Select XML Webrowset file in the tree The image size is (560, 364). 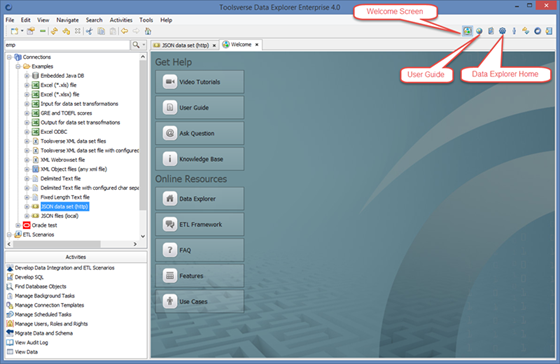pos(62,160)
